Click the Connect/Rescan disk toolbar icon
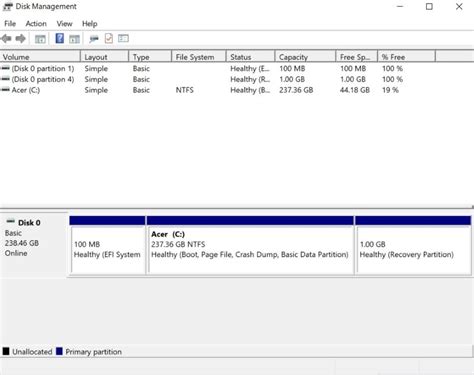Image resolution: width=474 pixels, height=375 pixels. click(94, 39)
